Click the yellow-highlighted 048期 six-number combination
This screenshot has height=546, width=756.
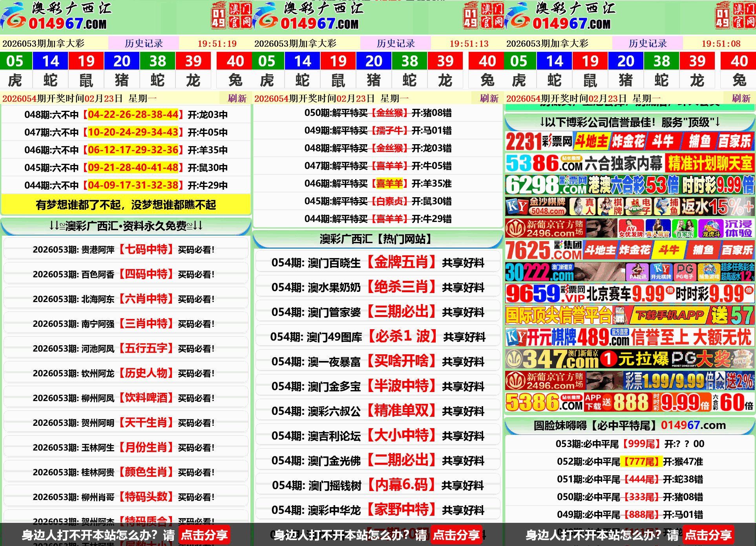coord(133,115)
